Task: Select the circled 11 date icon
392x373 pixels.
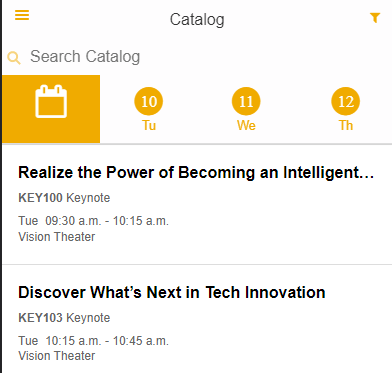Action: (x=246, y=101)
